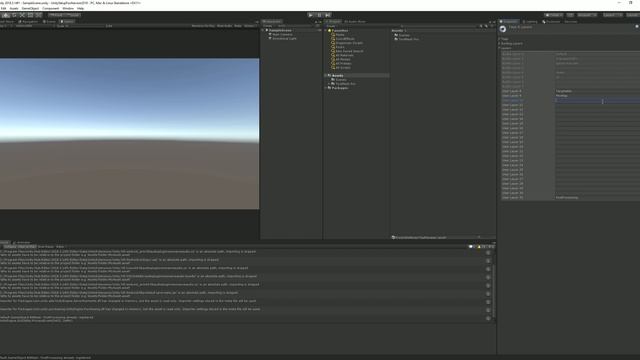Click the cloud services icon
The image size is (640, 360).
click(570, 15)
